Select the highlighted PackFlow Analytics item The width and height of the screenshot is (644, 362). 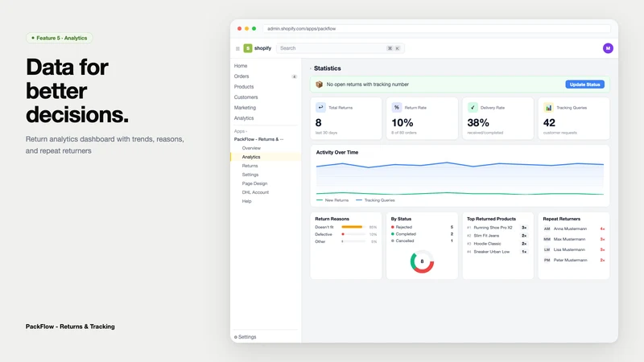click(x=266, y=157)
